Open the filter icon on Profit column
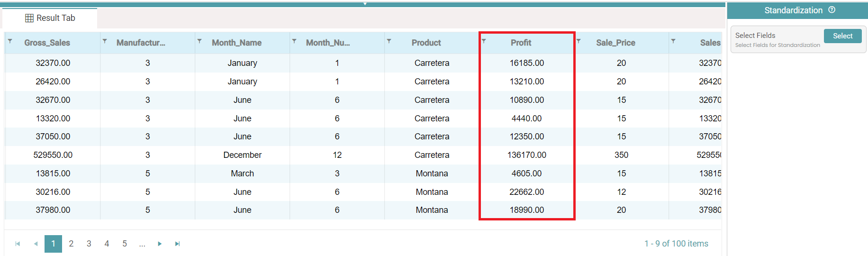 pos(484,41)
